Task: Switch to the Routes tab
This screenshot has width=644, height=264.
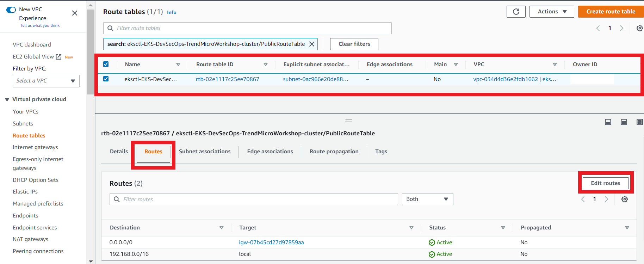Action: [x=153, y=151]
